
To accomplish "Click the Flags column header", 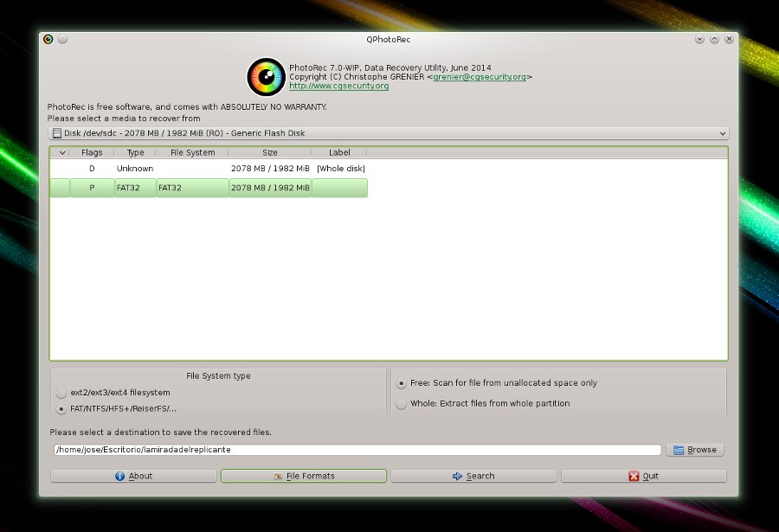I will pos(92,152).
